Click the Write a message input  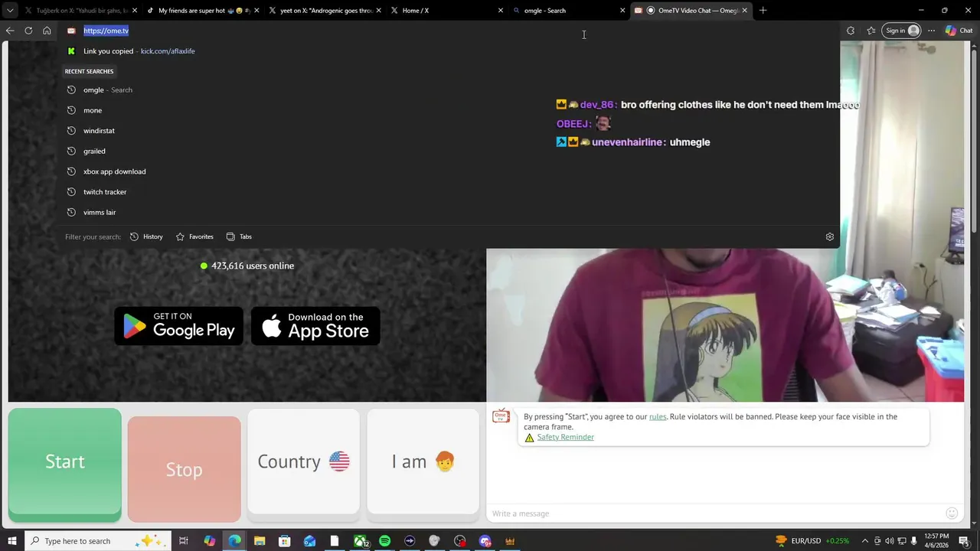716,513
